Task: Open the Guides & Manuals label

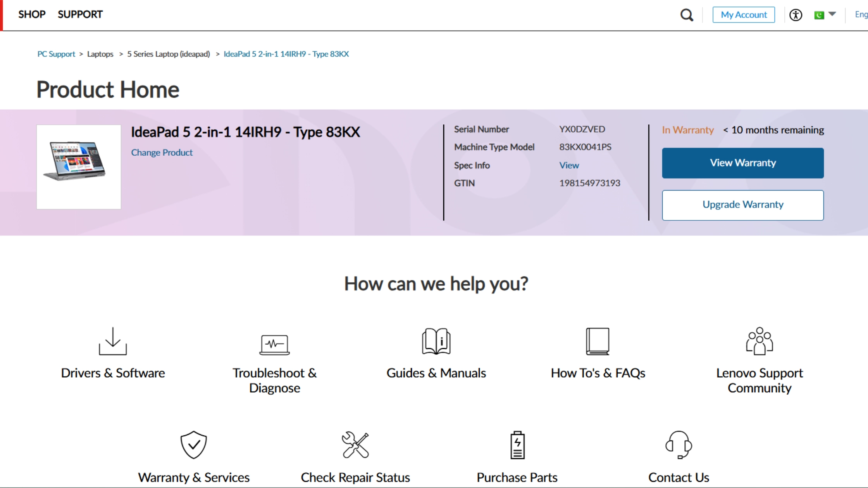Action: pyautogui.click(x=436, y=373)
